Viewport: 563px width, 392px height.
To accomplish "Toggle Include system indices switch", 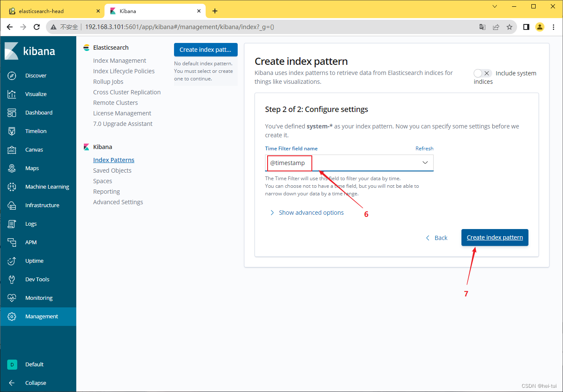I will point(483,73).
